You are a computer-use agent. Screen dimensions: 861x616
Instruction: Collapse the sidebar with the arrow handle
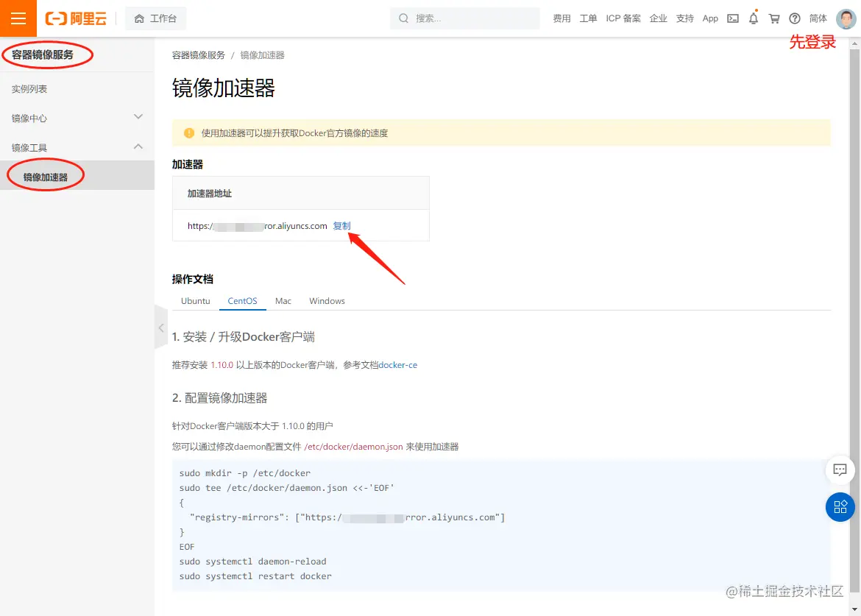pos(161,328)
